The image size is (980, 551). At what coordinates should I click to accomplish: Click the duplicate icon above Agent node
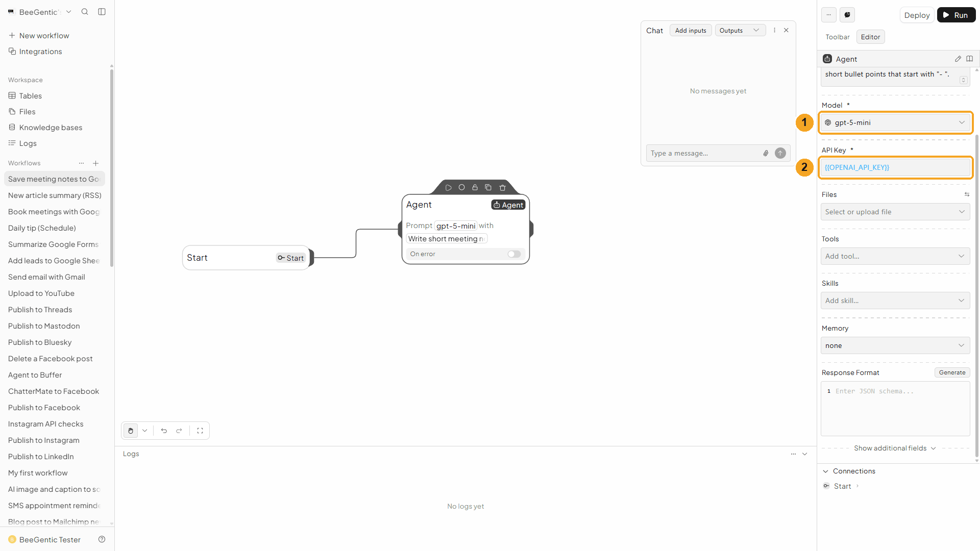point(488,188)
